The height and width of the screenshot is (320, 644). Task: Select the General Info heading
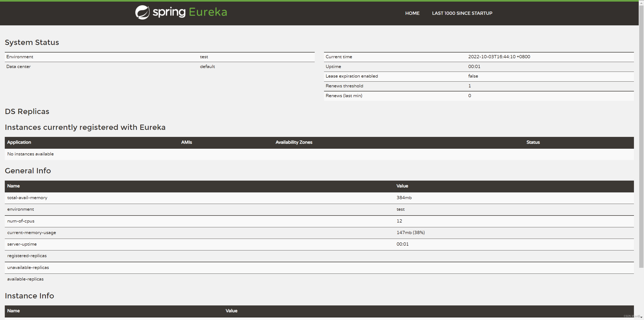[28, 171]
